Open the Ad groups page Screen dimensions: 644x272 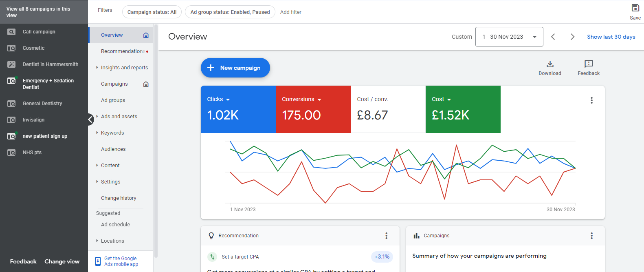(x=113, y=100)
